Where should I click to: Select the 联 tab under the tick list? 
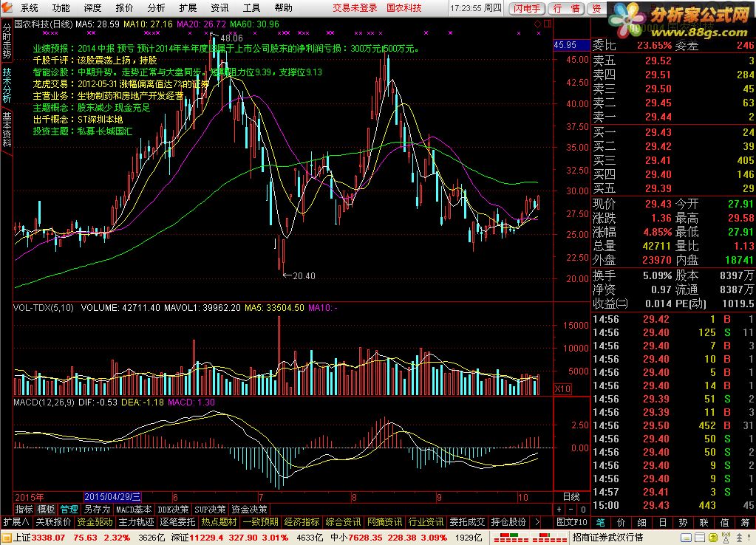pyautogui.click(x=704, y=522)
